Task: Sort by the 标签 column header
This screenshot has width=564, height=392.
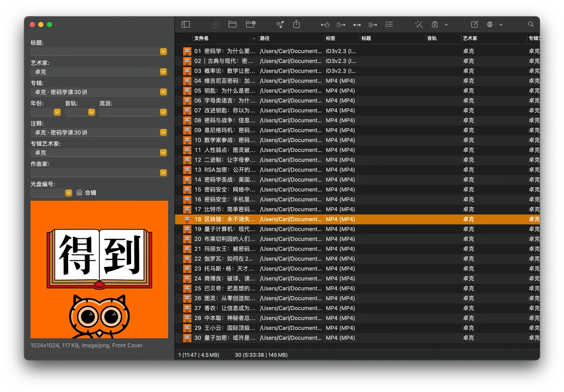Action: click(x=342, y=39)
